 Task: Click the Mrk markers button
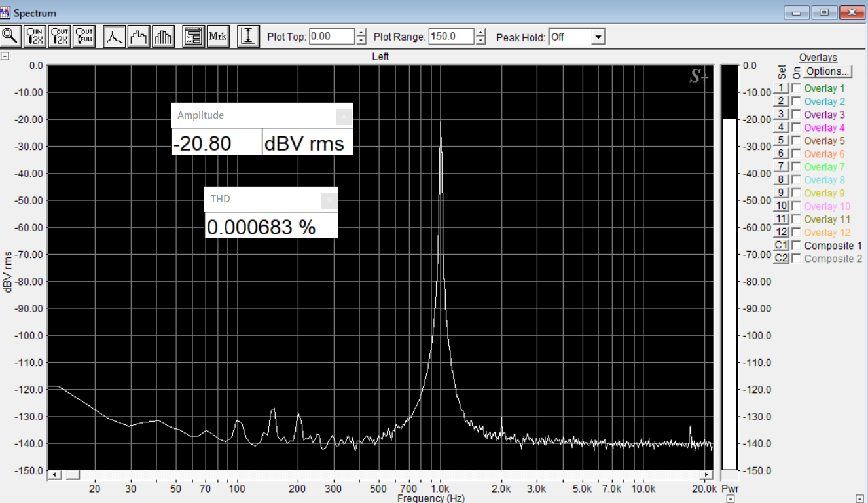click(218, 36)
